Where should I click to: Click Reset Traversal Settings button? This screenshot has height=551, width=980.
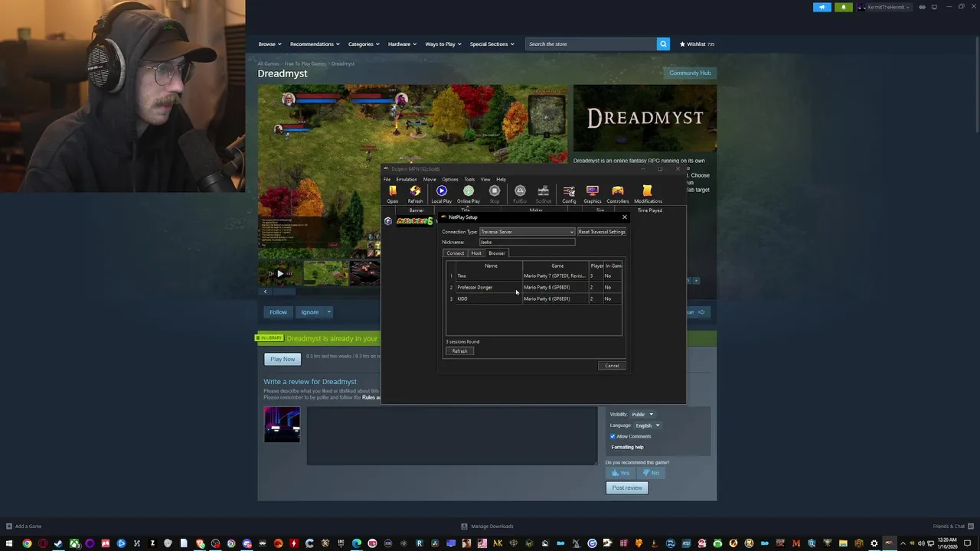tap(602, 232)
